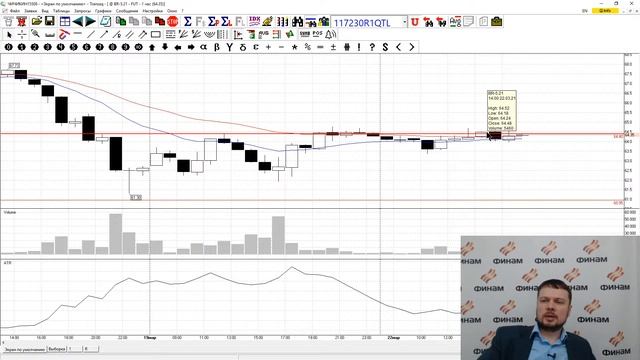Click the highest volume bar in the Volume panel
Screen dimensions: 640x360
[x=116, y=234]
